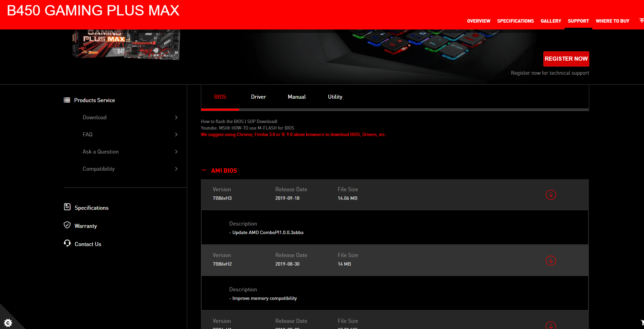Click version text 7B86vH2
This screenshot has width=644, height=329.
[x=222, y=264]
